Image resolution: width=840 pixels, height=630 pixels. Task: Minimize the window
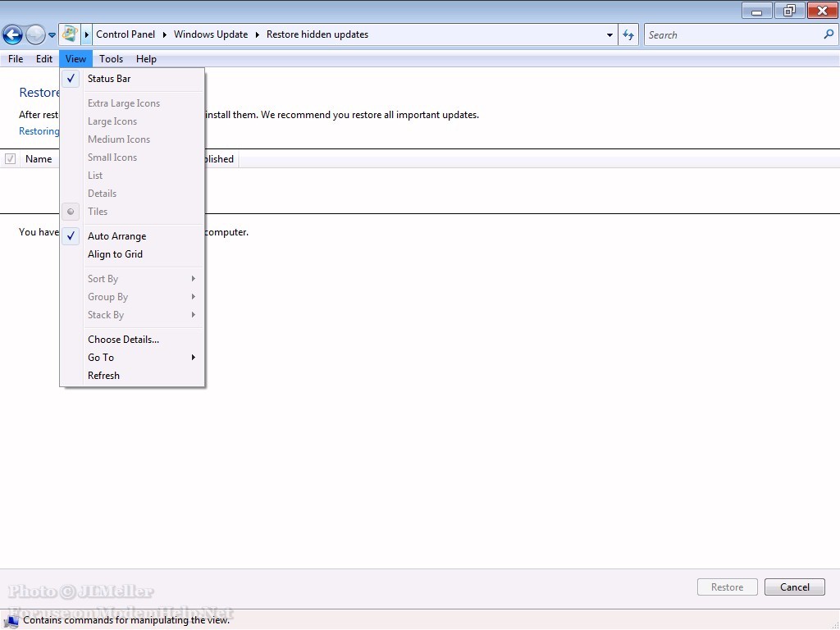(x=756, y=11)
